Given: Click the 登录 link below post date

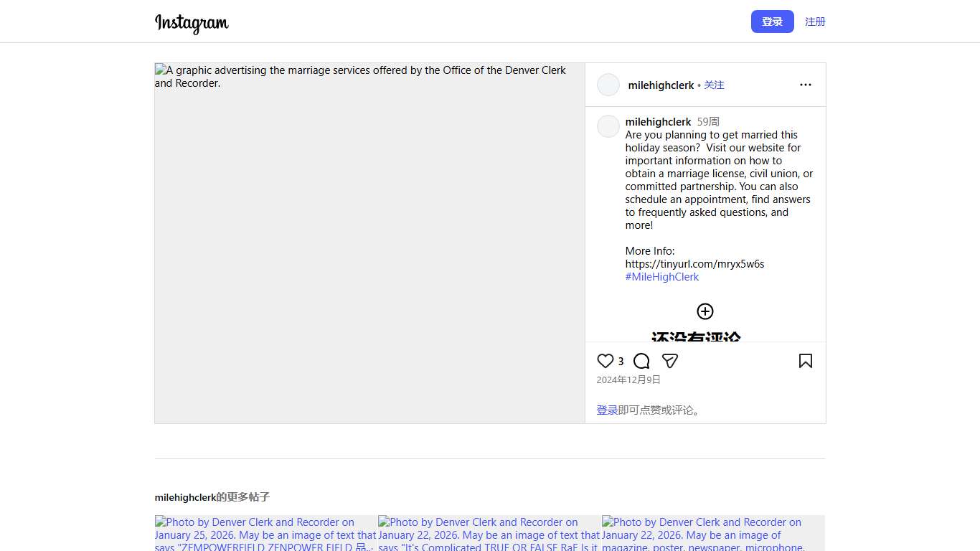Looking at the screenshot, I should 607,410.
